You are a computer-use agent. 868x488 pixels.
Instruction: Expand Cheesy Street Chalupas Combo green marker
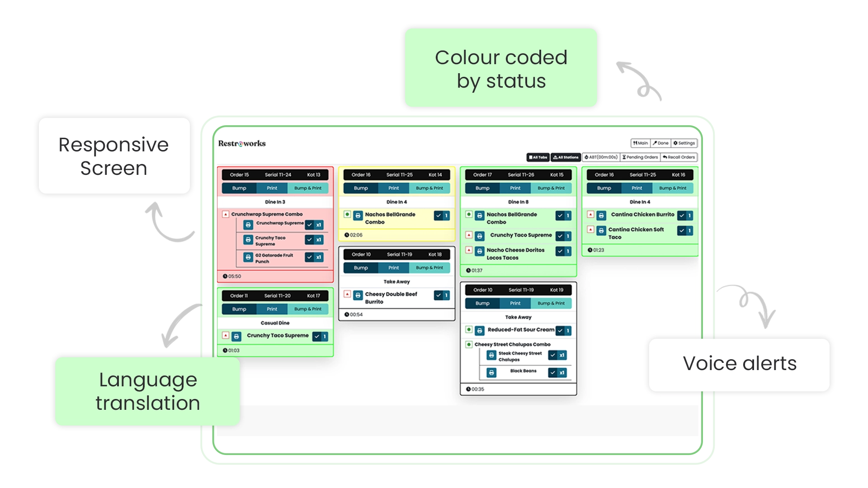click(x=469, y=344)
